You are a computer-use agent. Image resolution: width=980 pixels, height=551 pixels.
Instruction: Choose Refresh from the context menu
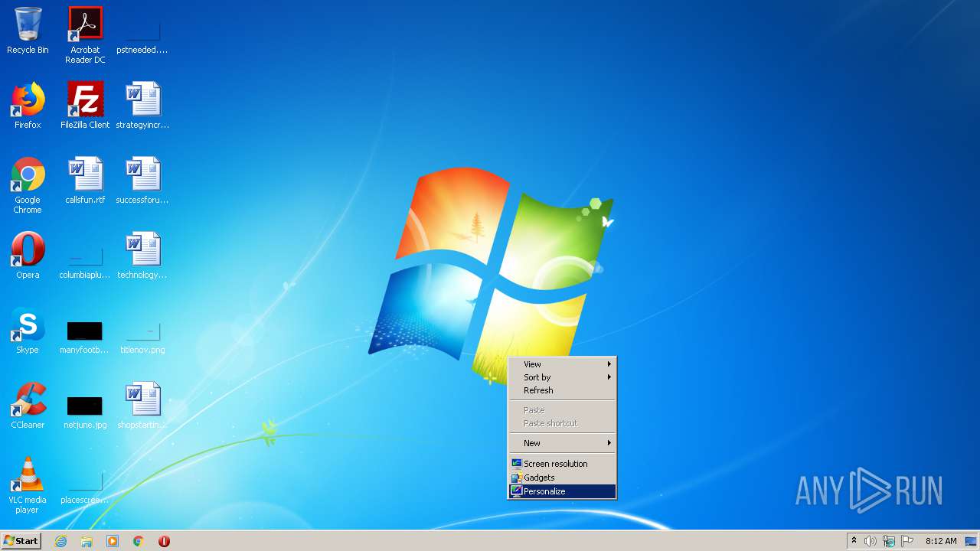click(x=563, y=390)
